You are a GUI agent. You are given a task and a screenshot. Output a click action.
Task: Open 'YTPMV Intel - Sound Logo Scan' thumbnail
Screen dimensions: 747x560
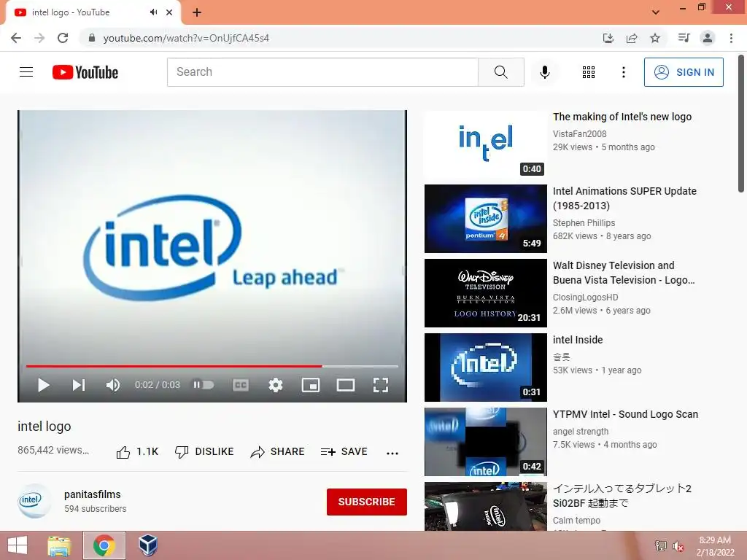(485, 441)
